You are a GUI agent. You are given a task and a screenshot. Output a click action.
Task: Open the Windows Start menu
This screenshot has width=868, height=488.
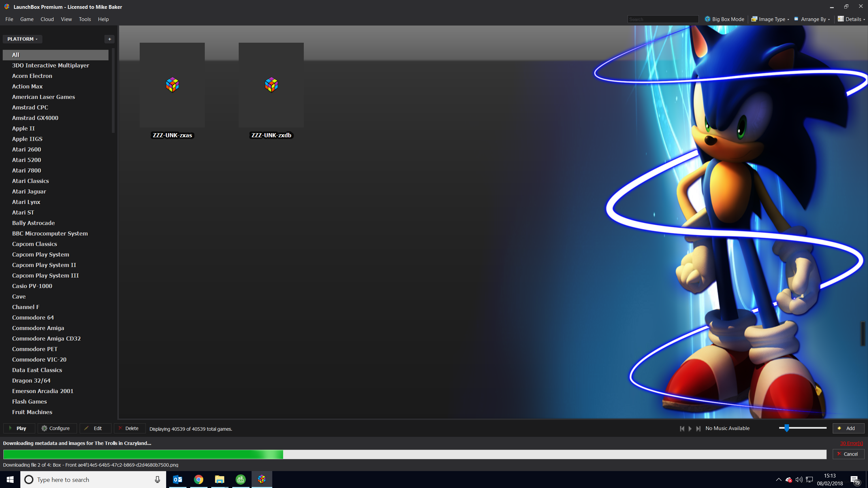pos(10,480)
